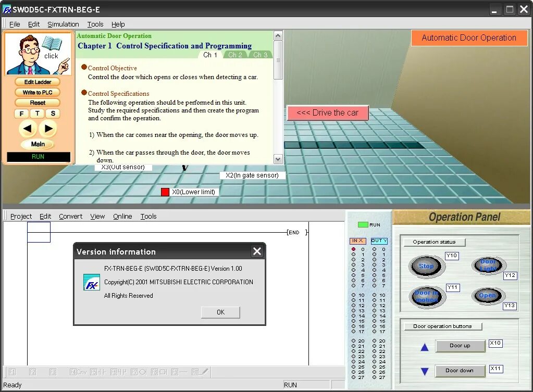The height and width of the screenshot is (392, 533).
Task: Click the instruction panel scrollbar thumb
Action: [278, 60]
